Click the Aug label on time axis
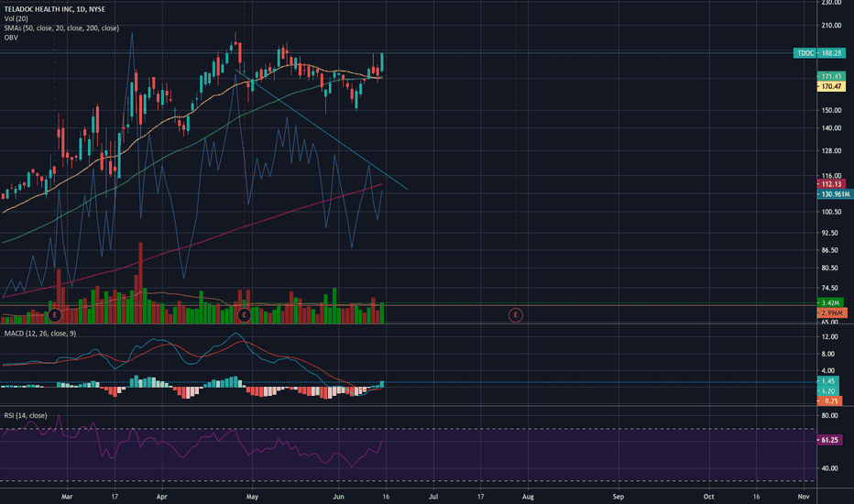The height and width of the screenshot is (504, 854). click(x=528, y=497)
